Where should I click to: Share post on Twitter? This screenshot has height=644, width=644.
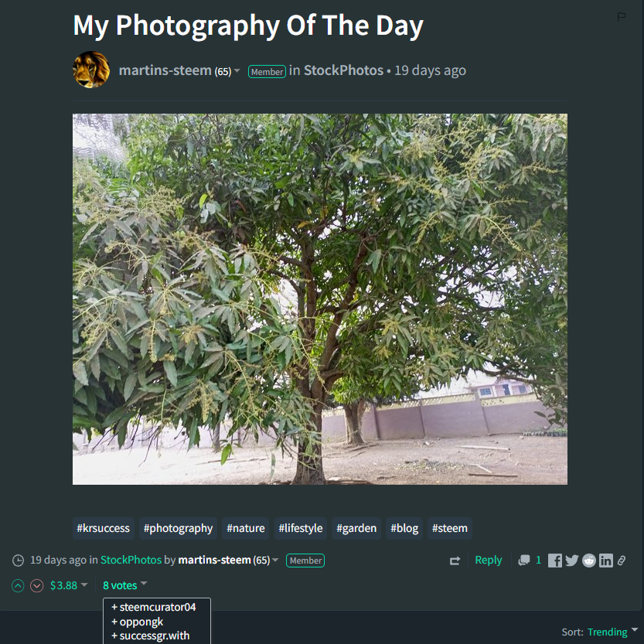[572, 561]
